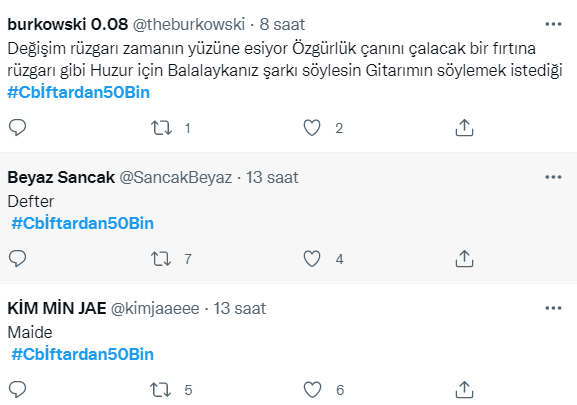The image size is (577, 405).
Task: Retweet burkowski's tweet
Action: (x=161, y=128)
